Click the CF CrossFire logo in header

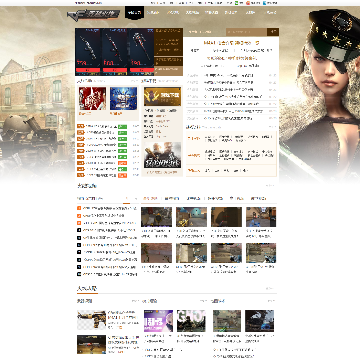(93, 15)
